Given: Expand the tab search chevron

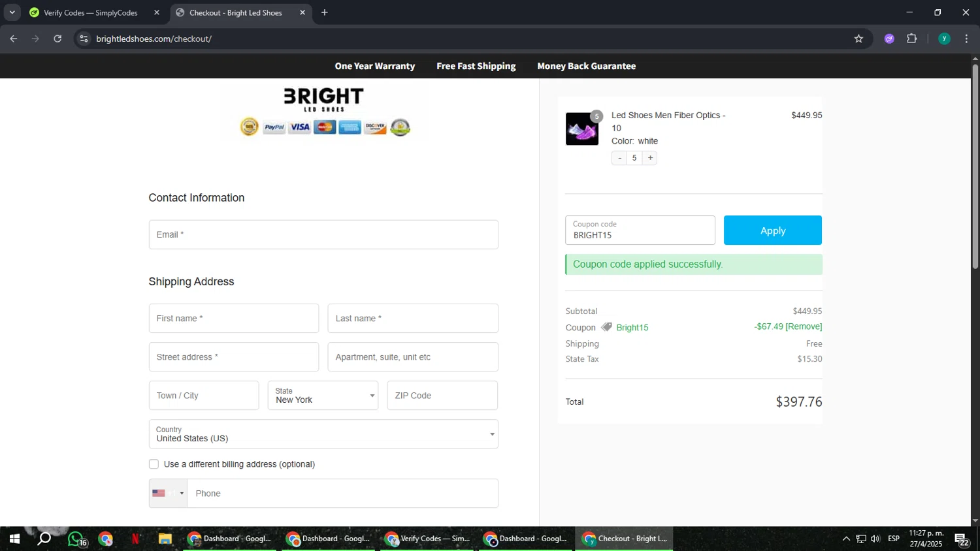Looking at the screenshot, I should tap(12, 12).
